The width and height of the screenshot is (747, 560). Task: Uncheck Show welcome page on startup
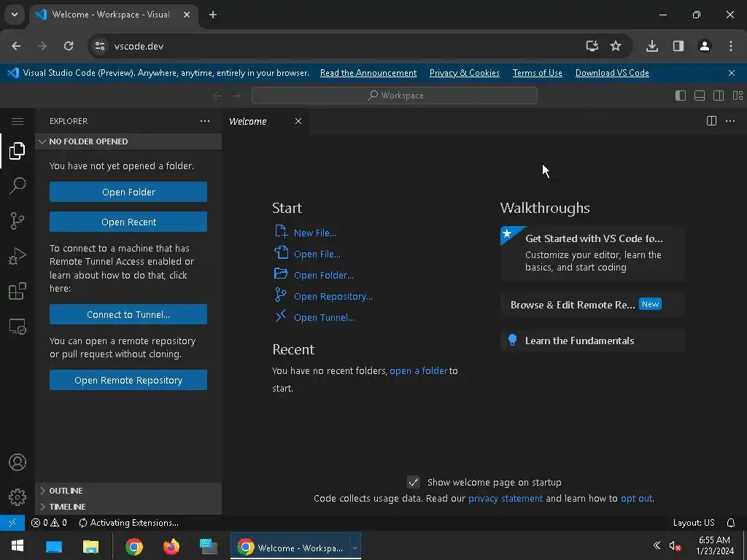pyautogui.click(x=414, y=483)
